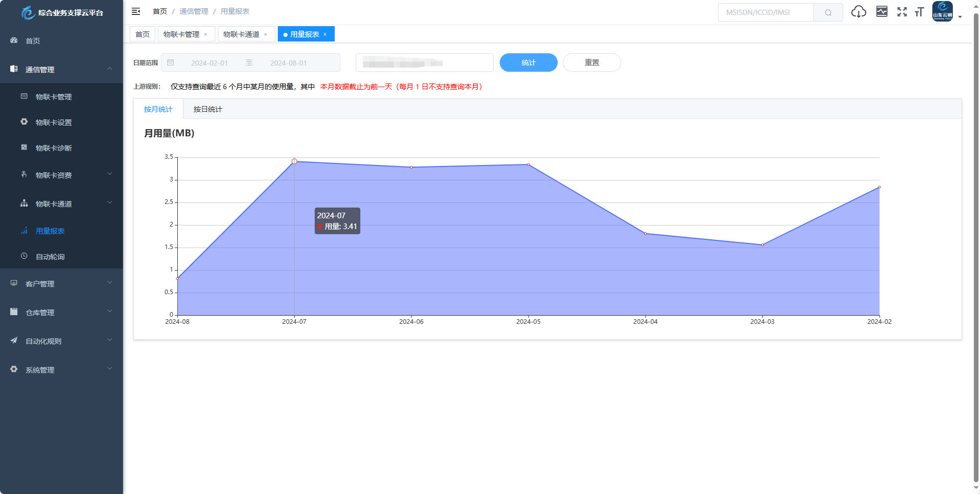This screenshot has width=980, height=494.
Task: Focus the MSISDN/ICCID/IMSI search field
Action: pyautogui.click(x=766, y=12)
